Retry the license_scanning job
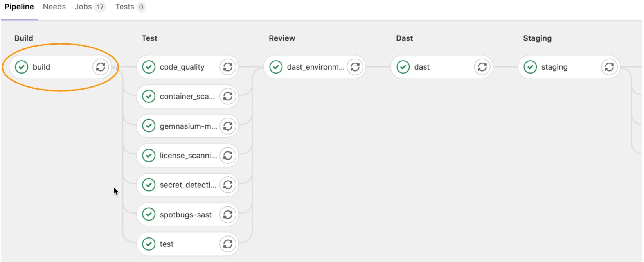This screenshot has width=644, height=262. (x=228, y=156)
